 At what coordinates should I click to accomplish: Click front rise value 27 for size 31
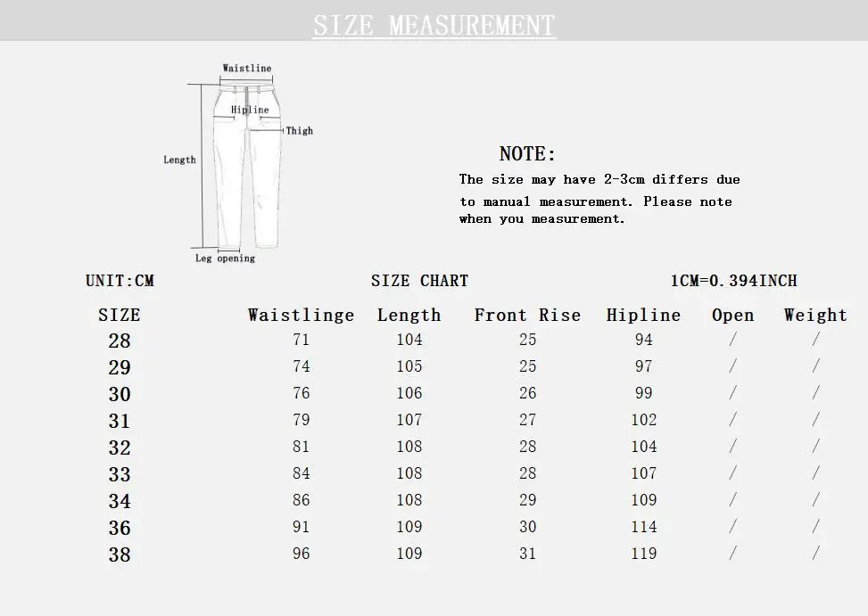pos(527,420)
